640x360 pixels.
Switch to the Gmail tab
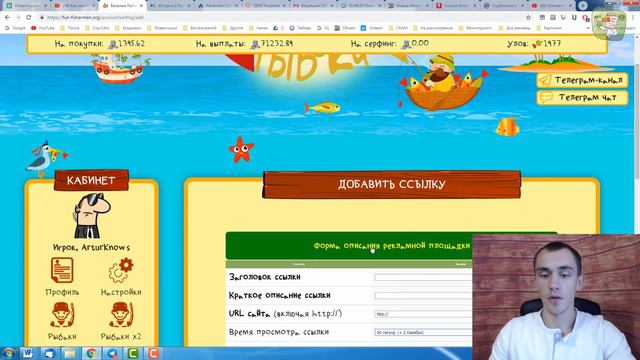[312, 6]
